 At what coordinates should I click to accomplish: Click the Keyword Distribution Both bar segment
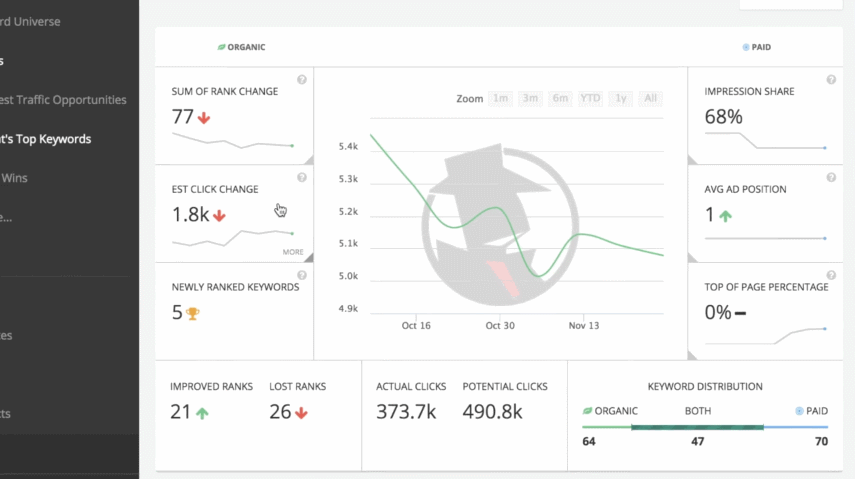[697, 428]
